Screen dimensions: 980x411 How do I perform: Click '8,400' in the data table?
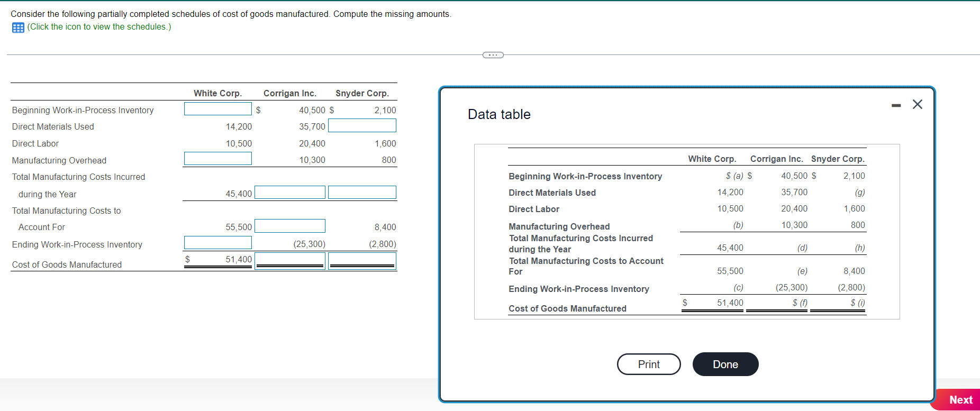coord(854,271)
